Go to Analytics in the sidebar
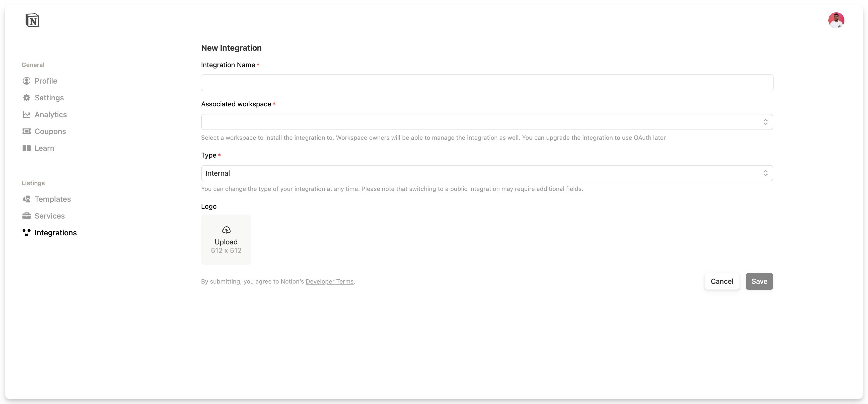 pos(50,115)
